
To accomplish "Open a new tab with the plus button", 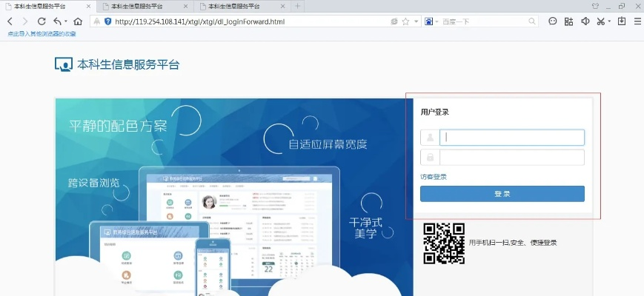I will pos(297,6).
